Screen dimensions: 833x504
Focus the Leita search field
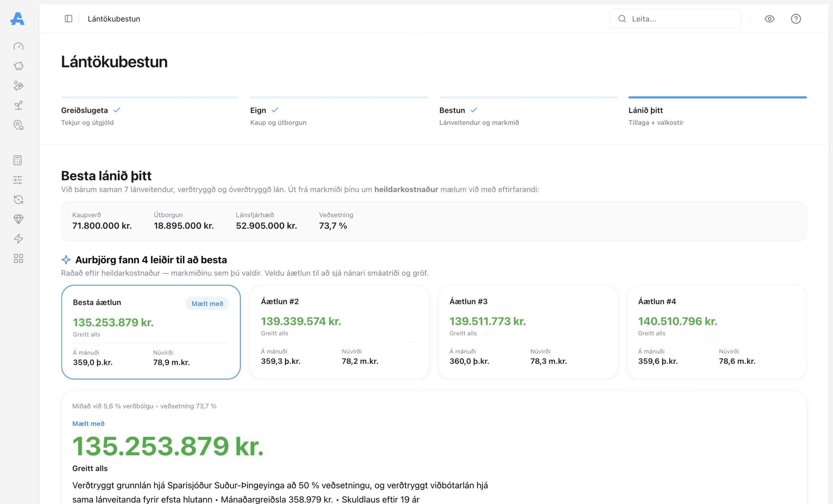click(x=675, y=19)
